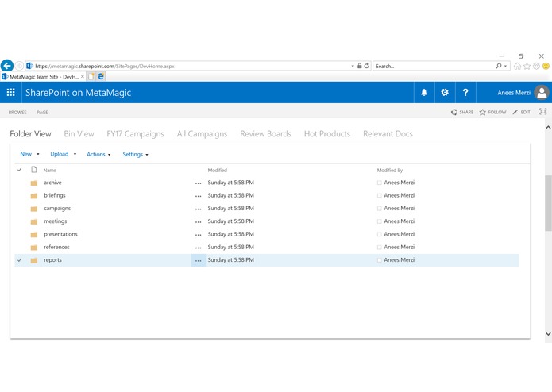
Task: Switch to the FY17 Campaigns tab
Action: point(135,134)
